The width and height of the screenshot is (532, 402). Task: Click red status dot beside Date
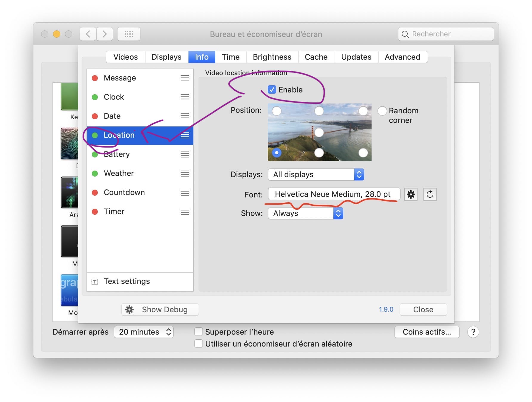click(x=95, y=116)
